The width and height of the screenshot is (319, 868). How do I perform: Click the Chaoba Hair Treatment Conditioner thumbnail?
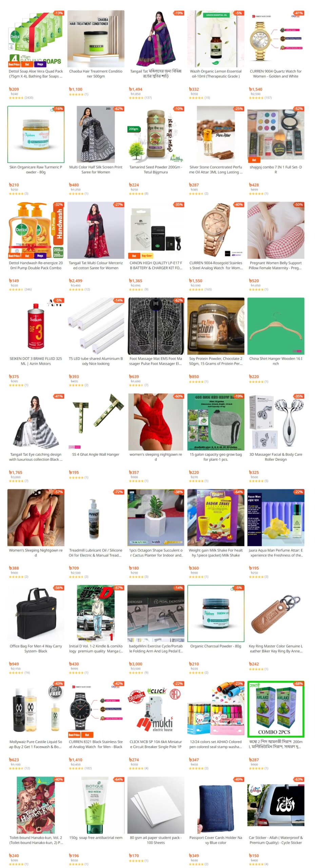(x=96, y=38)
